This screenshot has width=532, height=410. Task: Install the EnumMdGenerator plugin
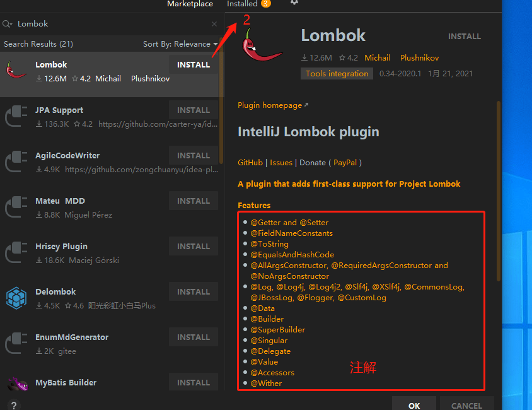pos(194,337)
